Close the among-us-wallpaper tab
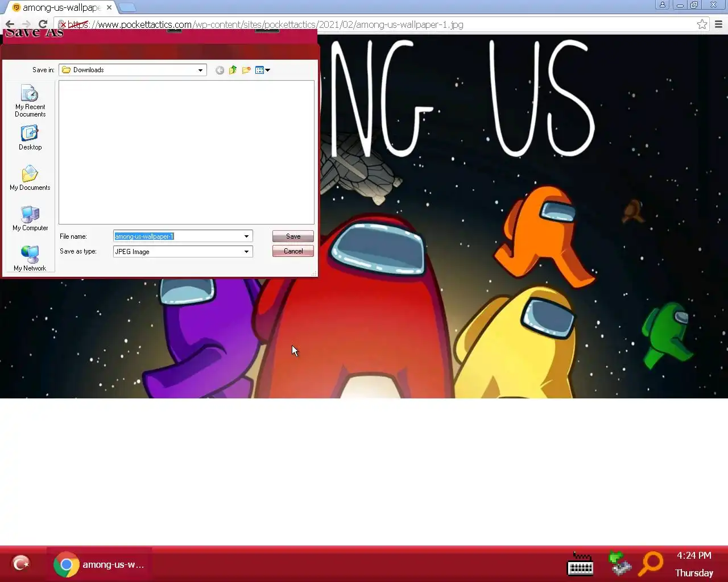The image size is (728, 582). pos(109,7)
